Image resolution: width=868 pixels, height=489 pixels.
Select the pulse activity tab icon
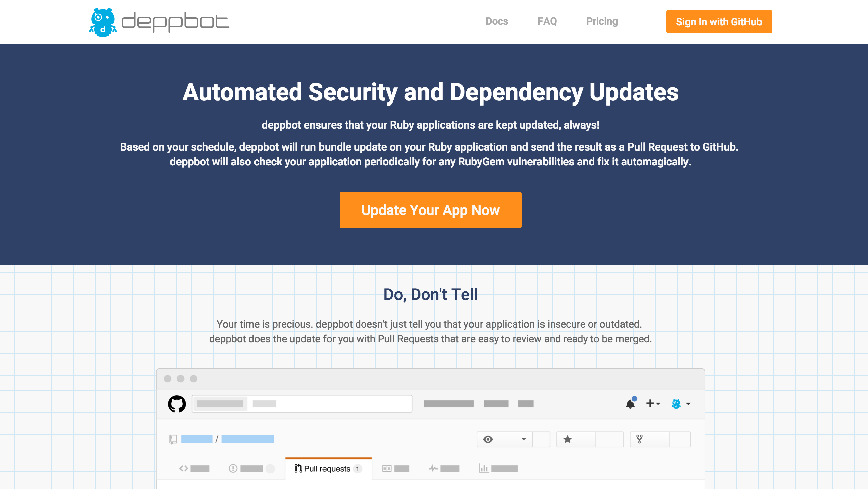pos(433,469)
